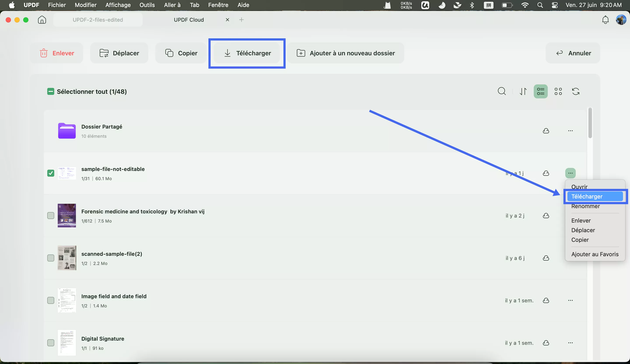Open scanned-sample-file(2) thumbnail
The height and width of the screenshot is (364, 630).
click(67, 258)
